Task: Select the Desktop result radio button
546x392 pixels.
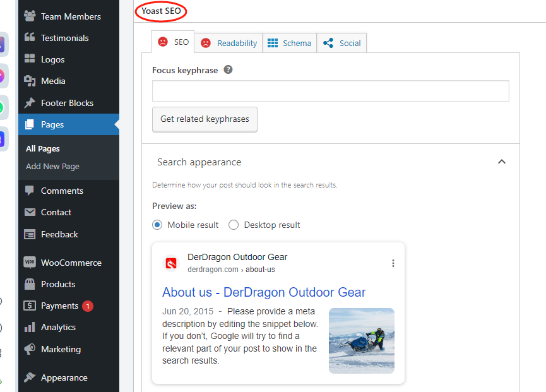Action: [234, 225]
